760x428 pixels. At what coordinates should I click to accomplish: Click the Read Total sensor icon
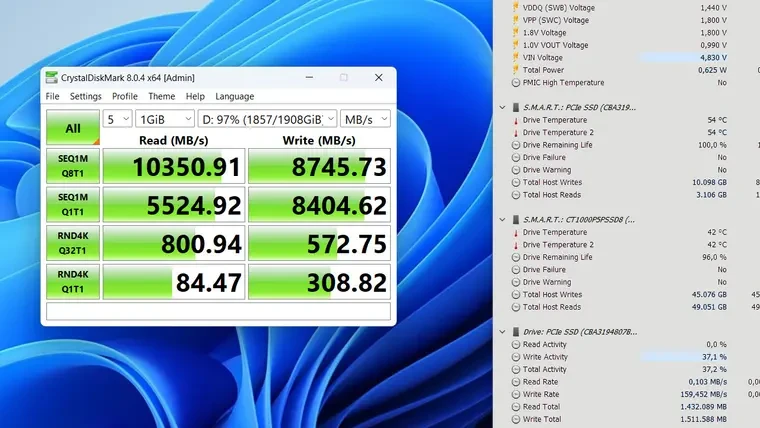click(x=516, y=407)
